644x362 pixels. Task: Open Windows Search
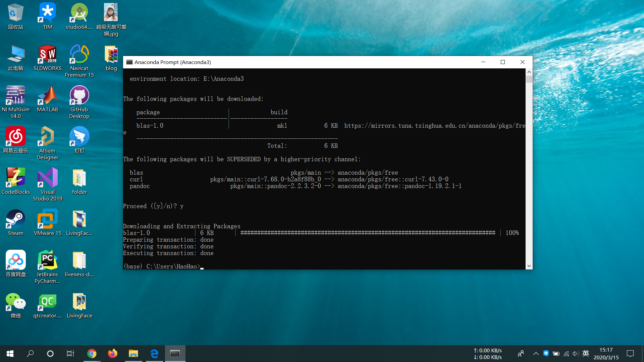[30, 353]
